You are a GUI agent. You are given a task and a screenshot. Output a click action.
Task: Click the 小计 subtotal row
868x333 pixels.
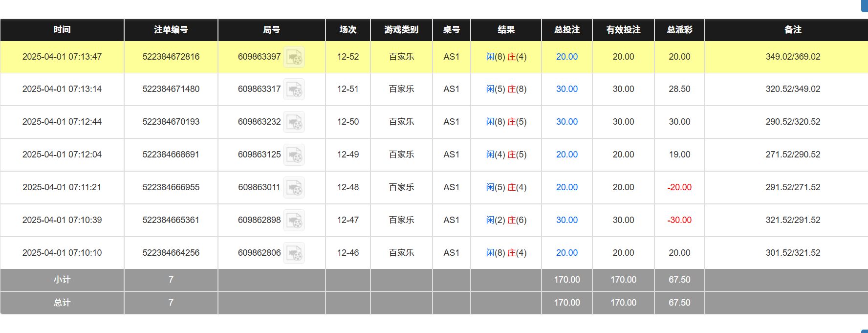(62, 280)
